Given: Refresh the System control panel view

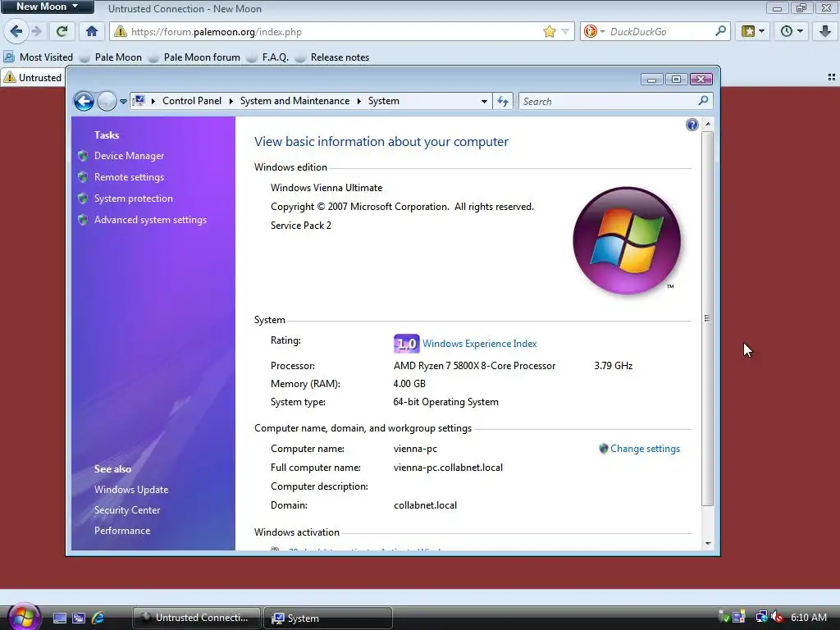Looking at the screenshot, I should (503, 101).
